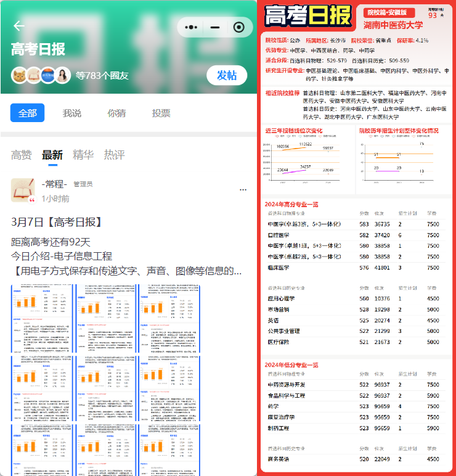Open middle thumbnail in top image row

coord(105,318)
